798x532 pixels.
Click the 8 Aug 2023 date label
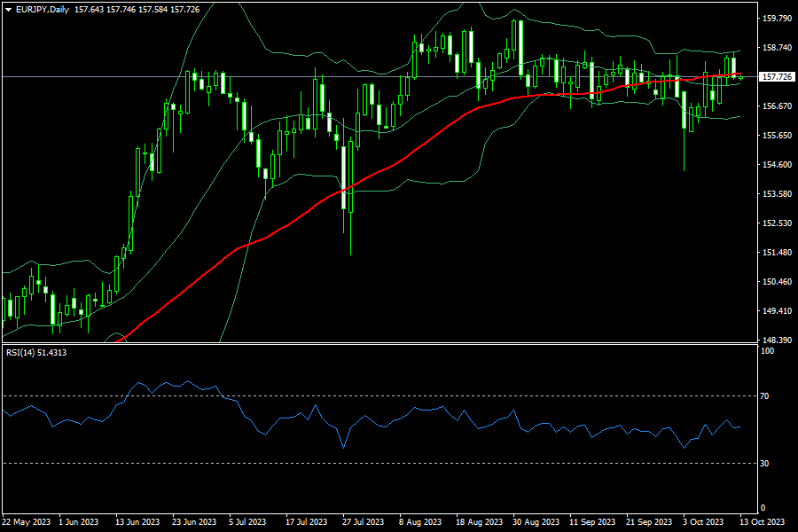coord(420,522)
